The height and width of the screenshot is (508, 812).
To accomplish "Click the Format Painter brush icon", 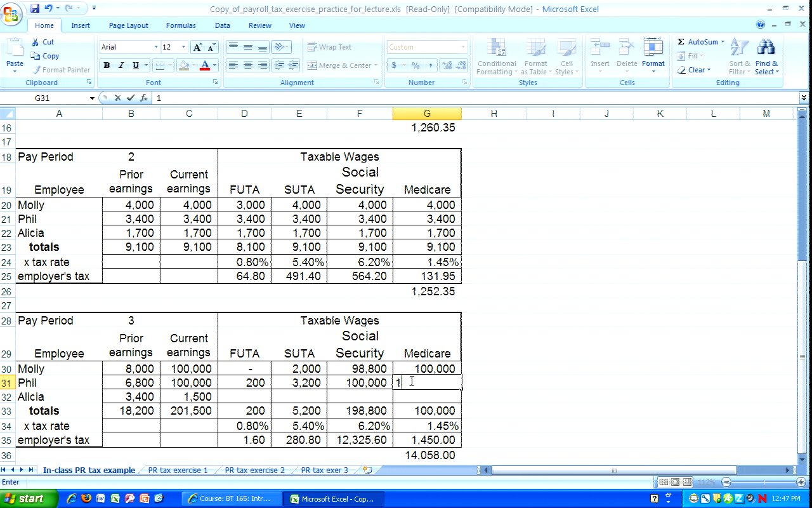I will [37, 70].
